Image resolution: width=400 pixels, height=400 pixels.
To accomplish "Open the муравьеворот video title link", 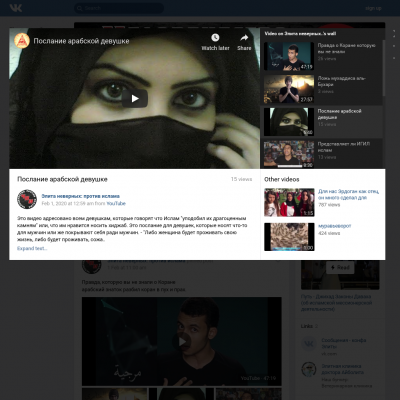I will tap(335, 226).
